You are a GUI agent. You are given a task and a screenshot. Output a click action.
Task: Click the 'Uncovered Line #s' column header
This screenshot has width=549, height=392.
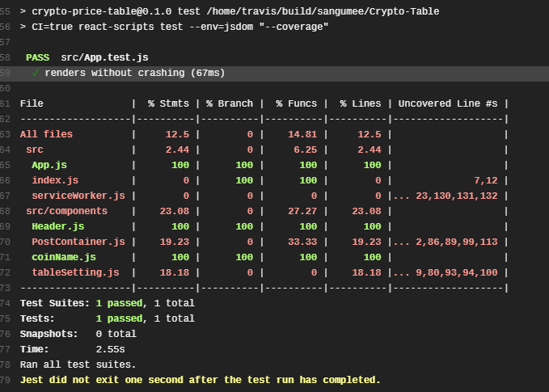click(448, 103)
